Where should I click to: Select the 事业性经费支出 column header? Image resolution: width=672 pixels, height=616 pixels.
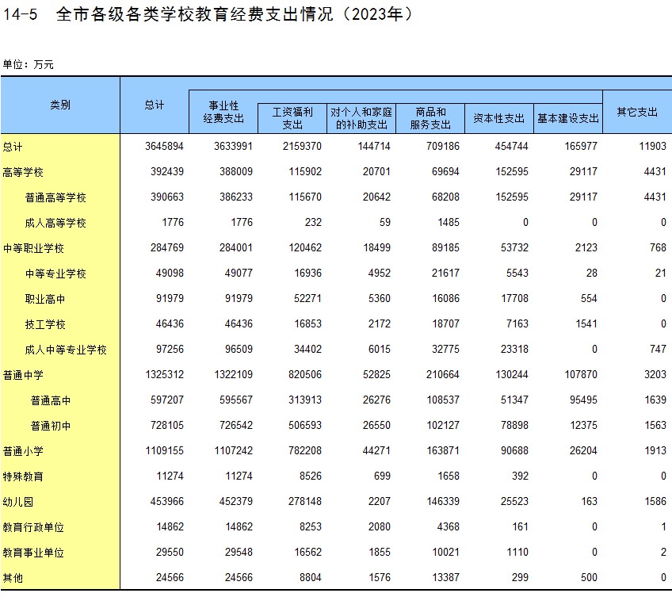(x=223, y=112)
